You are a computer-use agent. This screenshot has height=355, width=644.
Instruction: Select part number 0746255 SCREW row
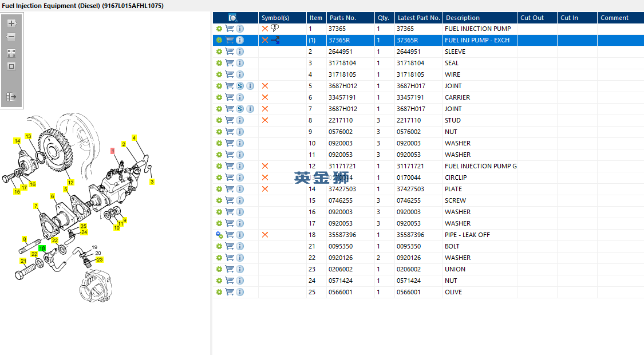tap(341, 200)
